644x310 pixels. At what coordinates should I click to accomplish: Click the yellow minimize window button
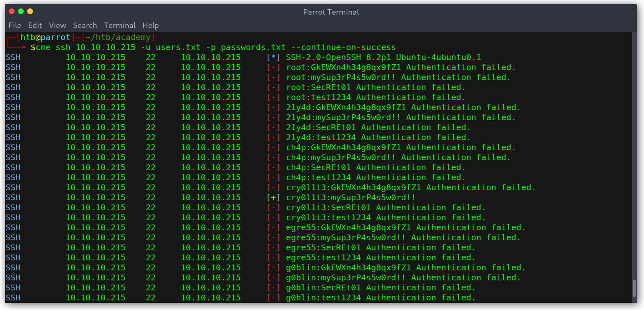(x=30, y=11)
